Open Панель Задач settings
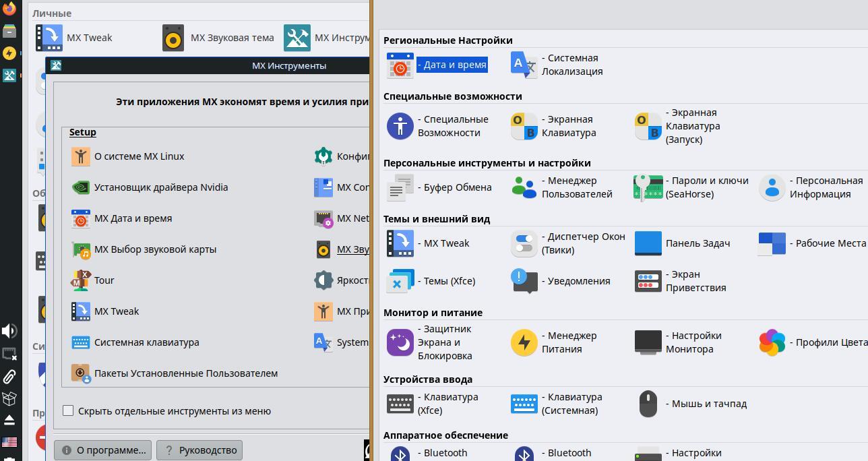The image size is (868, 461). pos(683,243)
